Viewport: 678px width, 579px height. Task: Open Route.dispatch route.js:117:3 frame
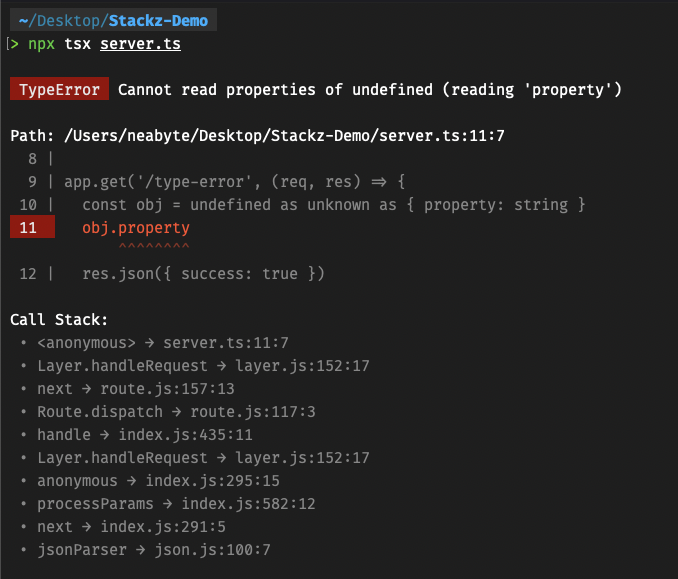click(176, 412)
